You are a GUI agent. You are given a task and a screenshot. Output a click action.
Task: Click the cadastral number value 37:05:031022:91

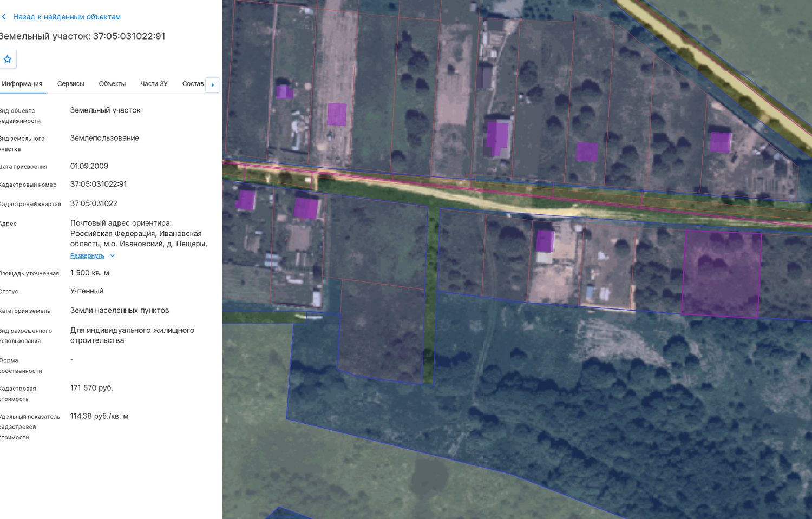click(x=99, y=184)
